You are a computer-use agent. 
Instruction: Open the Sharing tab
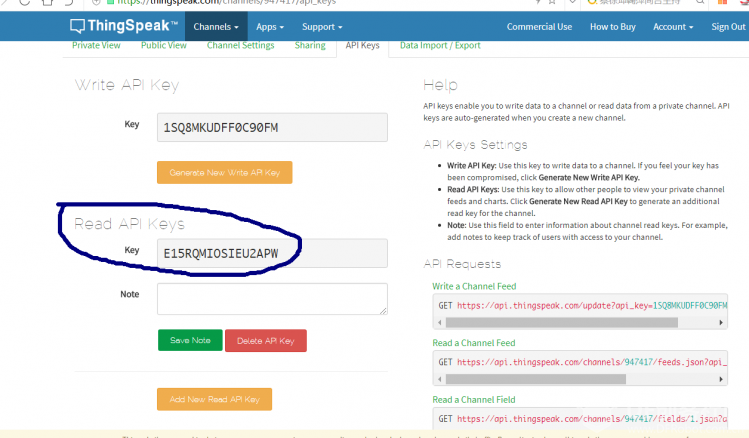pos(310,45)
